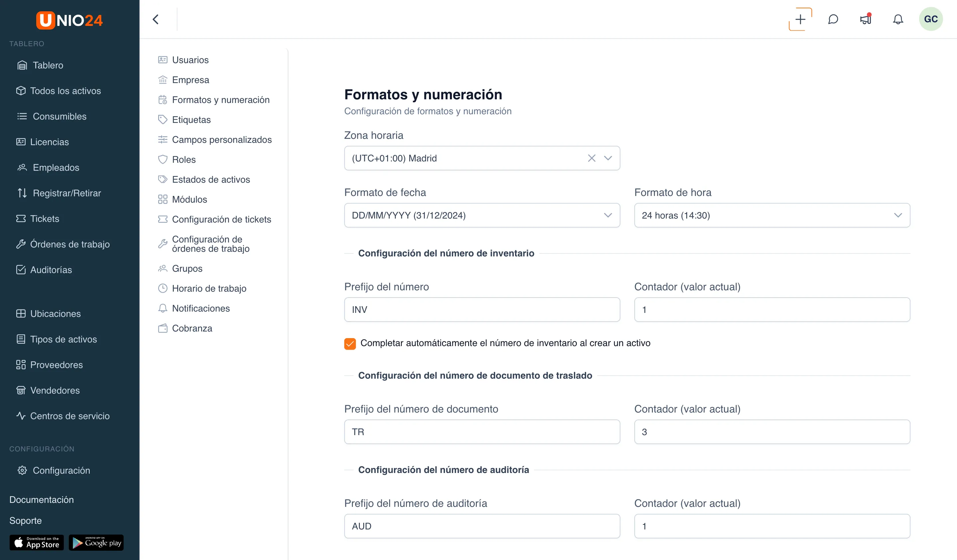Viewport: 957px width, 560px height.
Task: Click the Órdenes de trabajo wrench icon
Action: click(x=21, y=244)
